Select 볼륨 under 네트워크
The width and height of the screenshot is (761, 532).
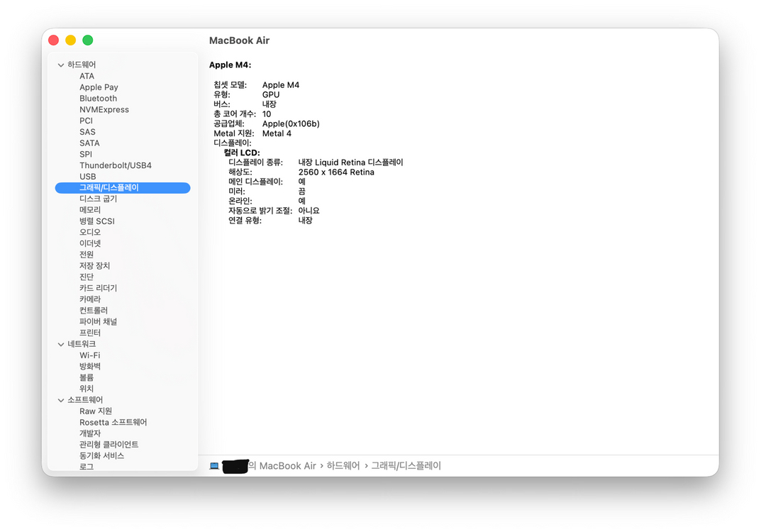pos(87,378)
